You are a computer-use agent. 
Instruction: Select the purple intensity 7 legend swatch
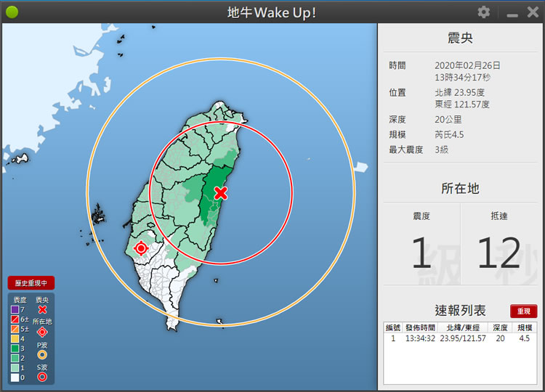[x=15, y=309]
